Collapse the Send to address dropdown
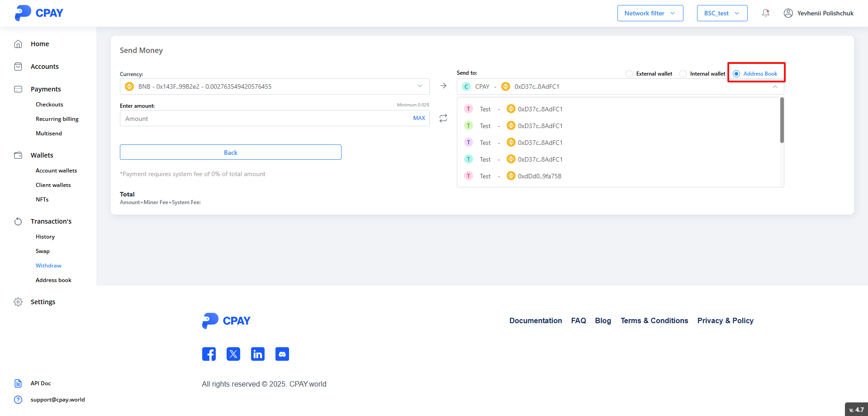The image size is (868, 416). 775,86
